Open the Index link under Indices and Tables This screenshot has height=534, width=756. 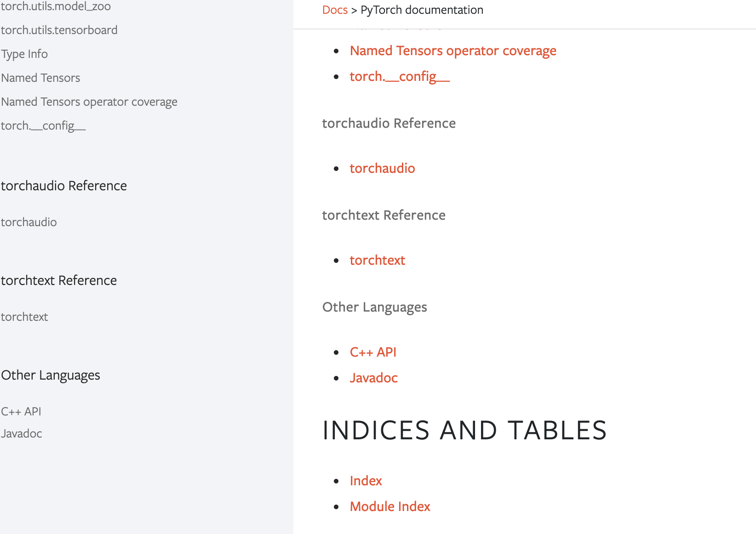(366, 481)
